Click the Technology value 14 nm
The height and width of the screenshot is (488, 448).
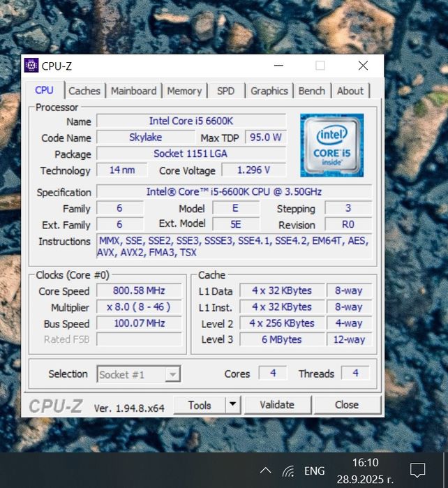122,170
